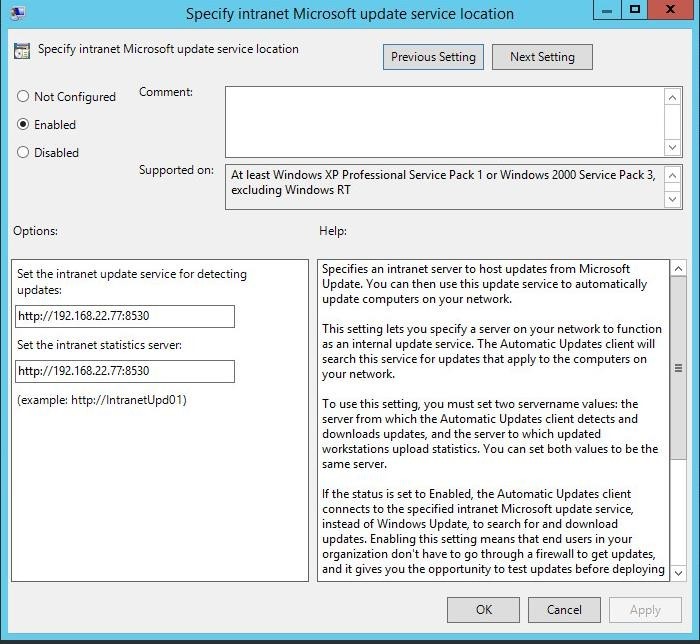Confirm with the OK button
The height and width of the screenshot is (644, 700).
pos(483,610)
